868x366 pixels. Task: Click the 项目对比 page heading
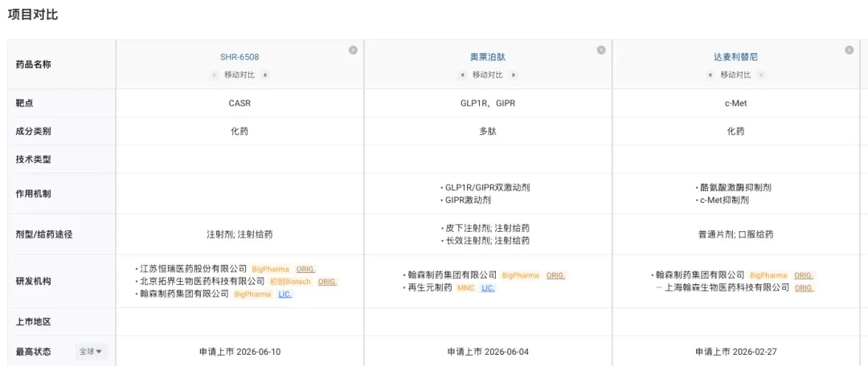[33, 15]
